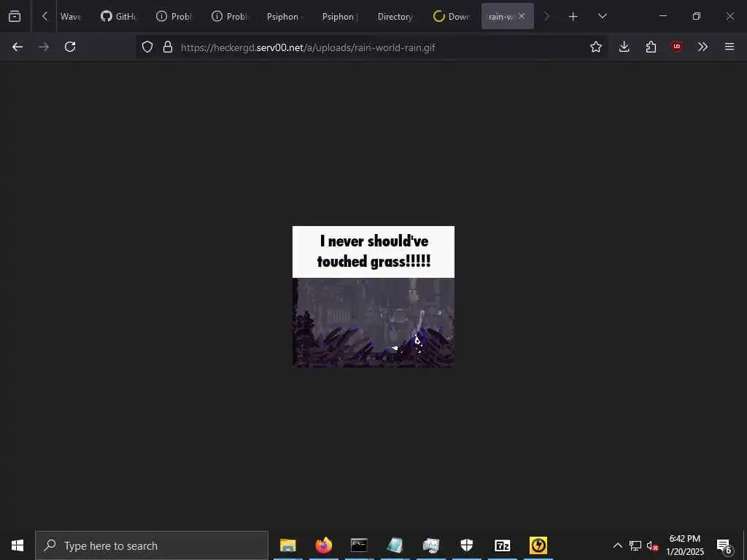Open network status tray icon
The width and height of the screenshot is (747, 560).
[x=635, y=545]
